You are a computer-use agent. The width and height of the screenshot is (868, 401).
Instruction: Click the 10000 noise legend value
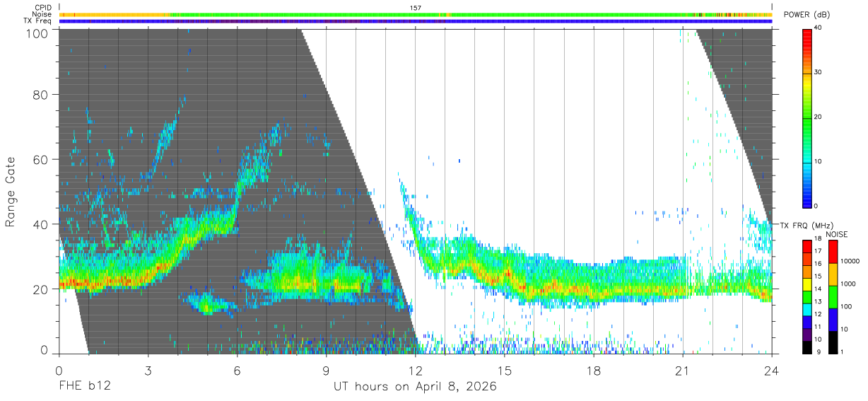click(850, 262)
